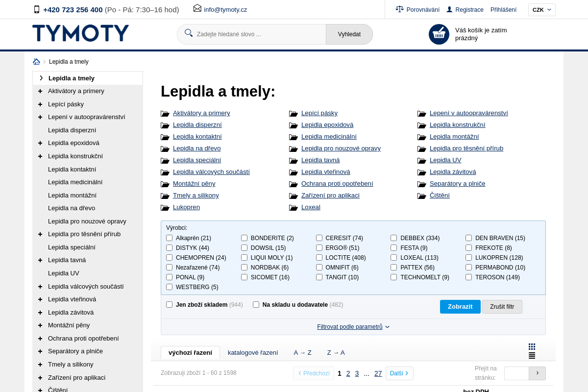Check the LOCTITE manufacturer filter
Screen dimensions: 588x392
pyautogui.click(x=319, y=258)
